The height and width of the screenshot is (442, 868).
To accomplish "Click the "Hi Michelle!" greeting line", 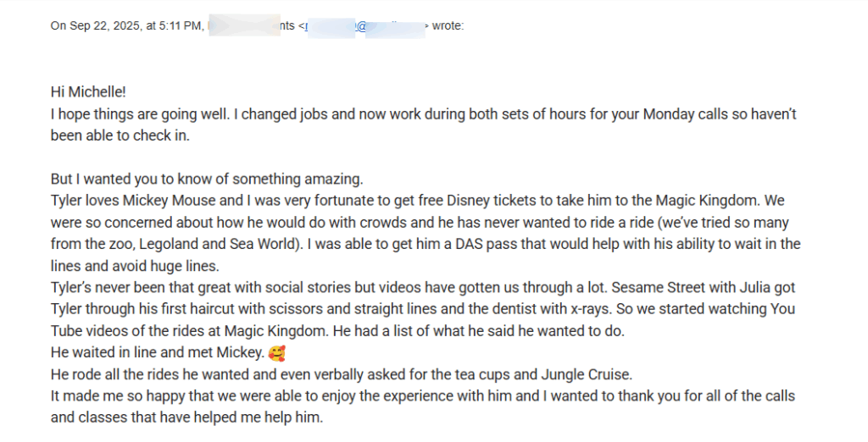I will [88, 91].
